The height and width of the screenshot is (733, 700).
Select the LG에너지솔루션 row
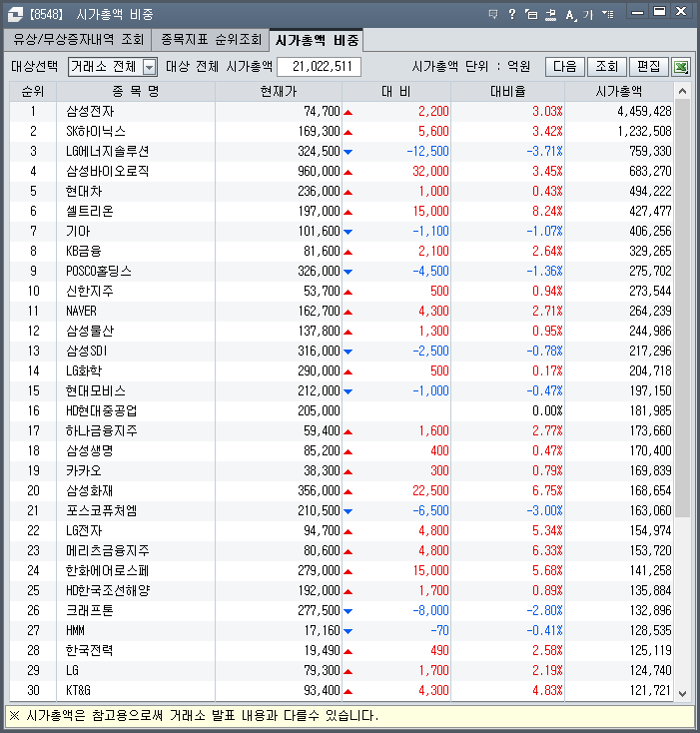[342, 152]
